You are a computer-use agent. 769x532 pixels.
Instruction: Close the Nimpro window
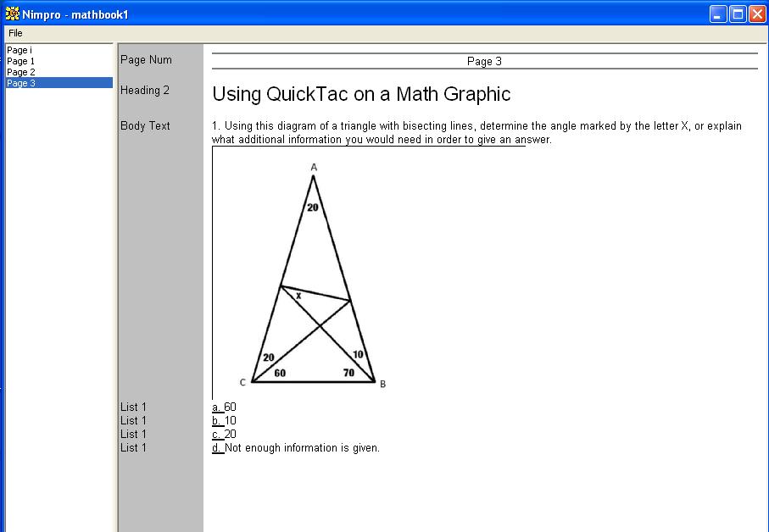pyautogui.click(x=757, y=14)
